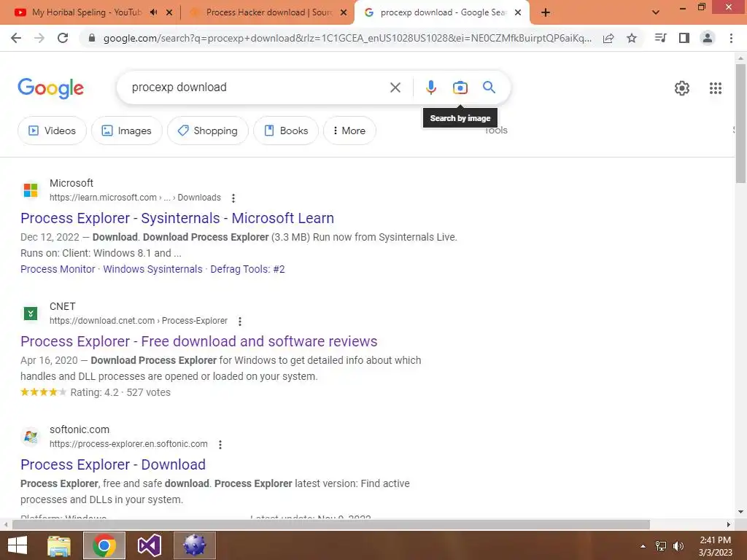
Task: Filter results by Images
Action: tap(127, 131)
